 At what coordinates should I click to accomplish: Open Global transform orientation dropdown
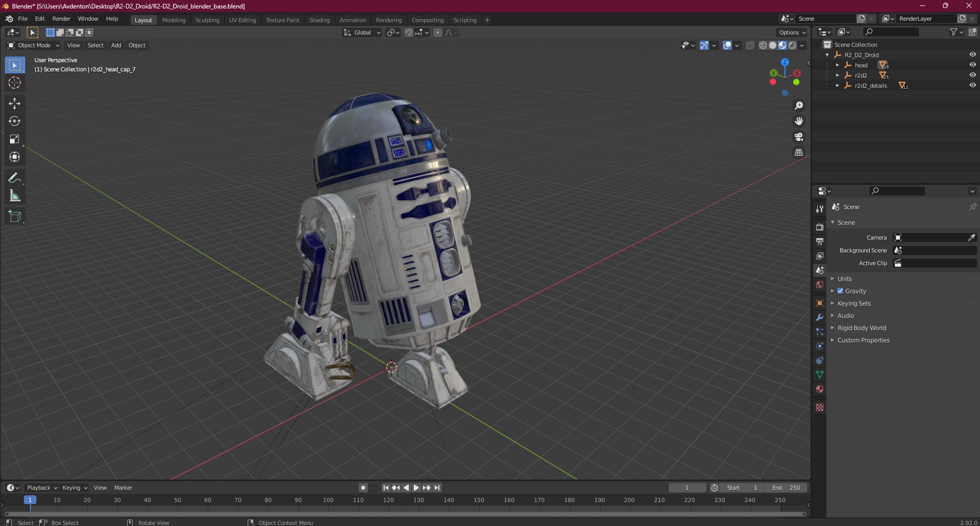click(362, 33)
